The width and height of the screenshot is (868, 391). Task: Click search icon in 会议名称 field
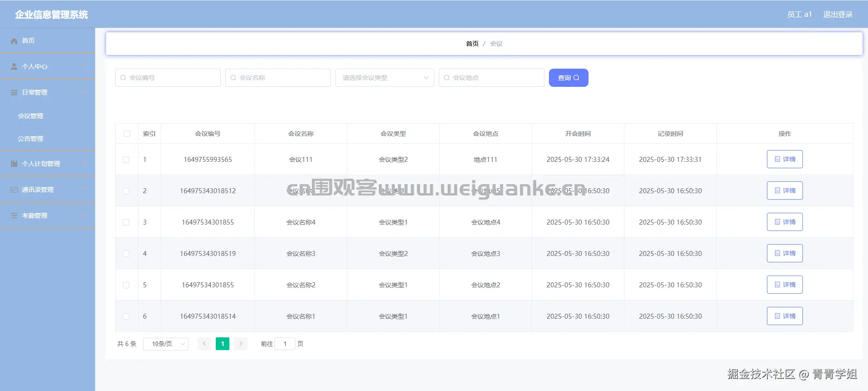(x=233, y=78)
